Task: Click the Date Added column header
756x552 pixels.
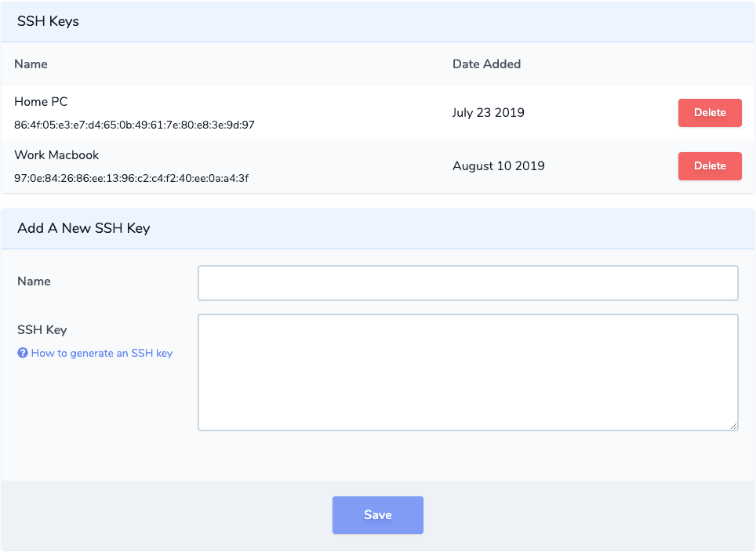Action: [486, 64]
